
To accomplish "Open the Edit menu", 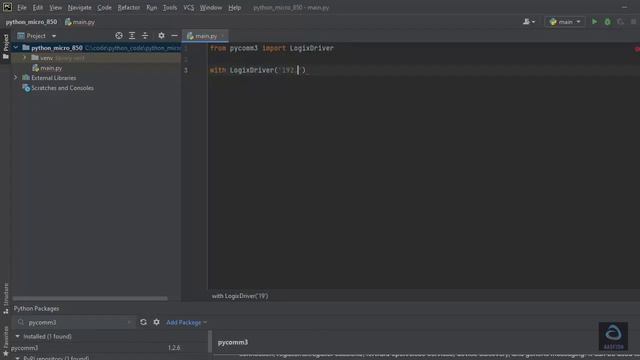I will pos(38,7).
